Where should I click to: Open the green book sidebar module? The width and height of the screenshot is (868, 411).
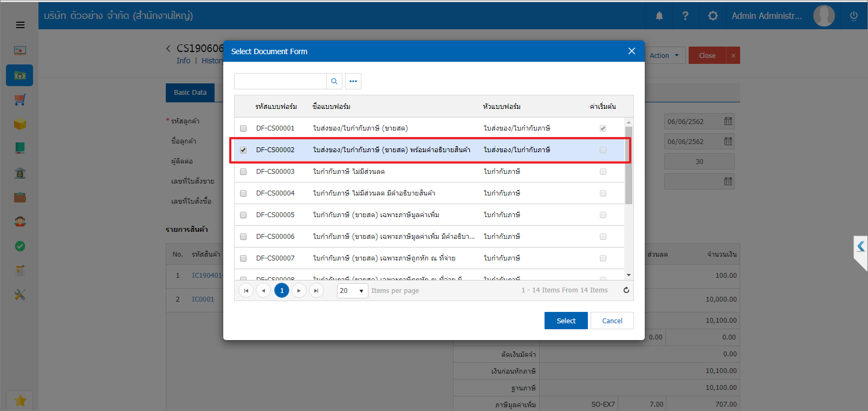point(20,148)
